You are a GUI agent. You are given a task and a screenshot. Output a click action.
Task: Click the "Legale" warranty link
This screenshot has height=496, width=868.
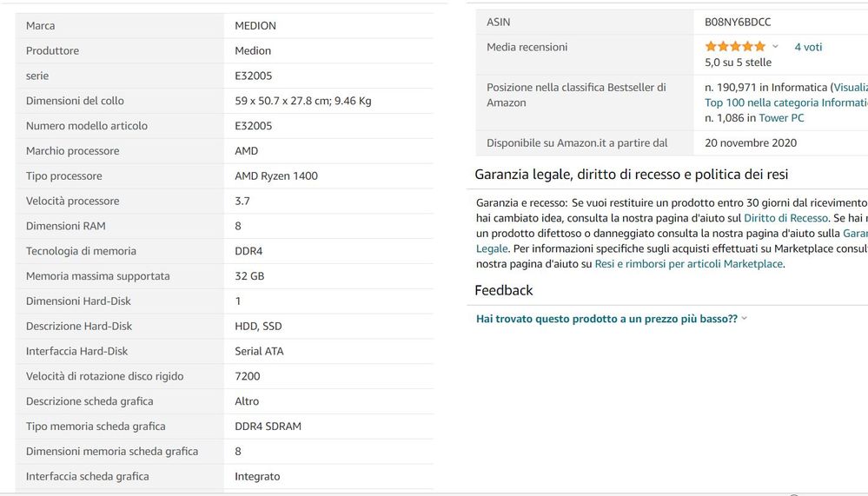492,248
